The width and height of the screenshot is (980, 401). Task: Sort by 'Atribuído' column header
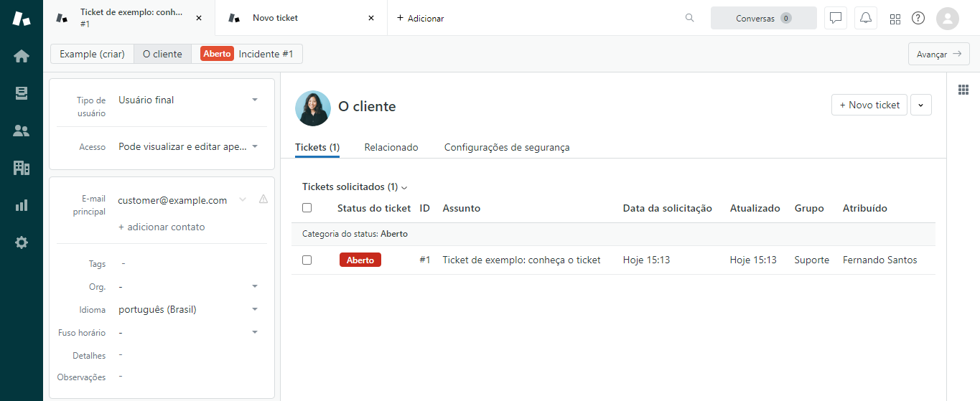(865, 208)
